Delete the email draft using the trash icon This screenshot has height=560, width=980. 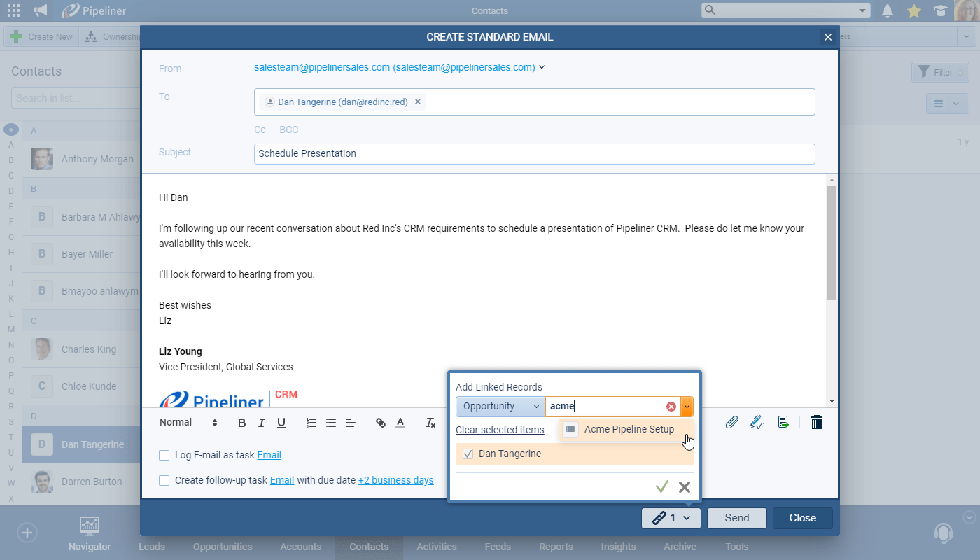[816, 422]
